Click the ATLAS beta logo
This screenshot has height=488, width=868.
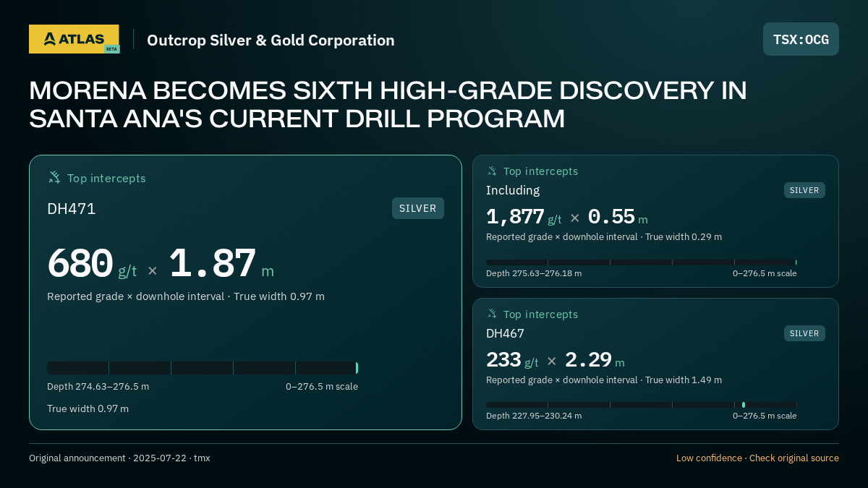74,39
